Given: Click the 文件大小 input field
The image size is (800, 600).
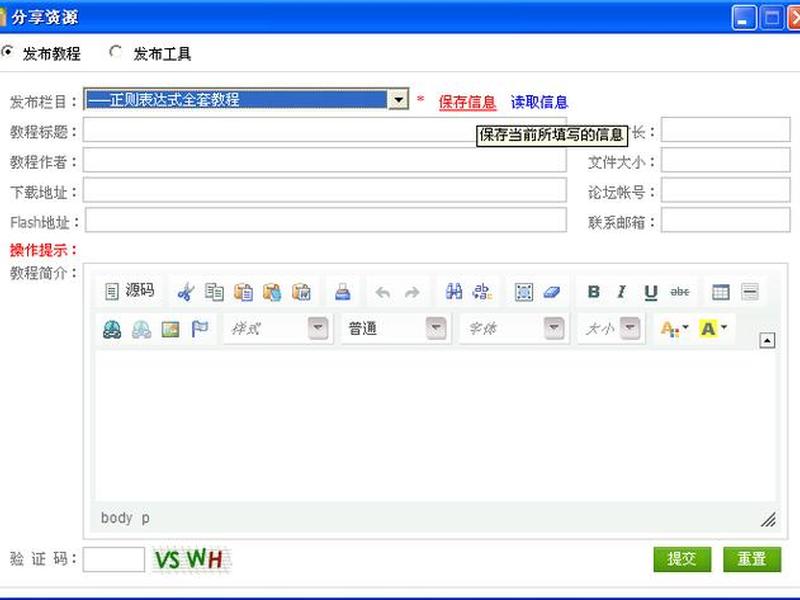Looking at the screenshot, I should coord(726,160).
